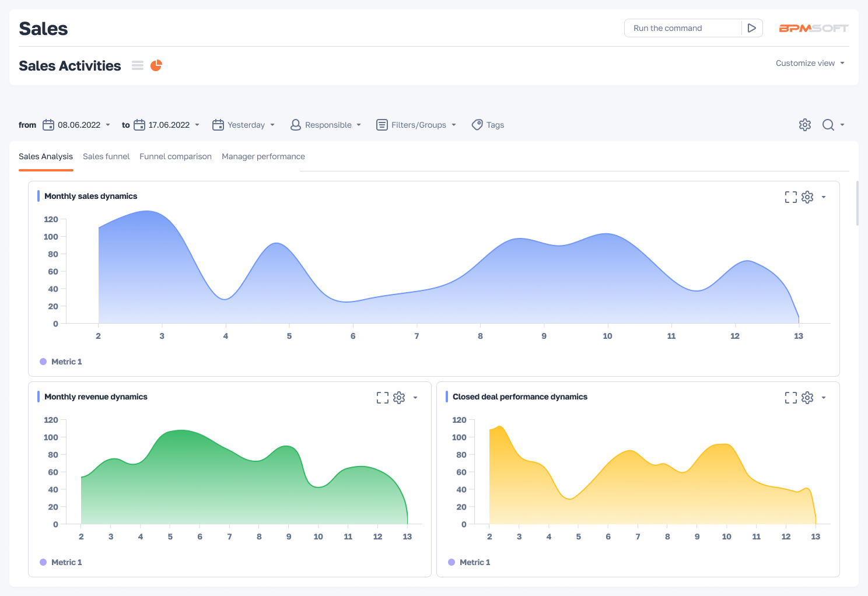
Task: Expand Monthly revenue dynamics chart fullscreen
Action: tap(382, 398)
